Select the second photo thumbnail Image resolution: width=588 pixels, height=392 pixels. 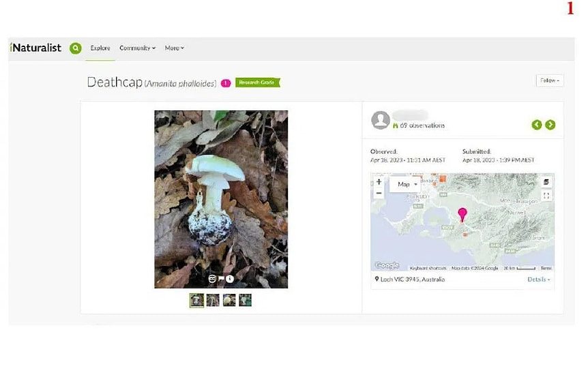pos(213,300)
